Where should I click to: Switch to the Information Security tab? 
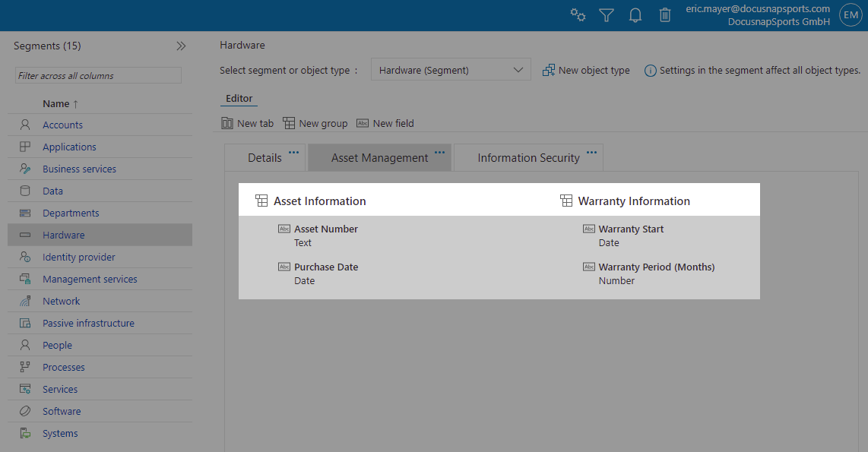pos(527,158)
